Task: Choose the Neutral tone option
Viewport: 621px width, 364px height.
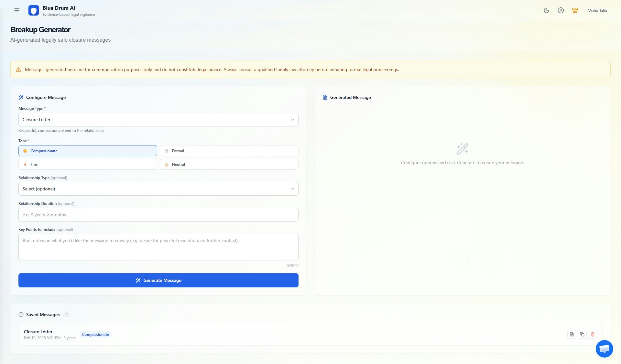Action: pyautogui.click(x=229, y=164)
